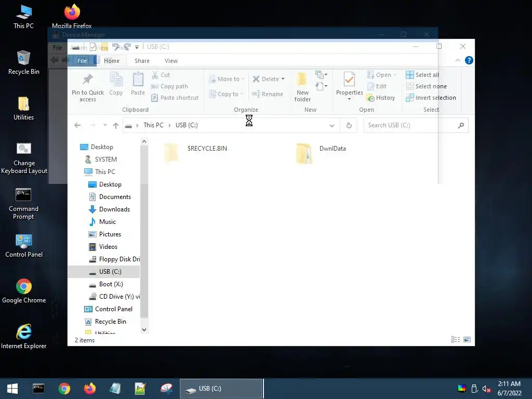Switch to the Home ribbon tab
The width and height of the screenshot is (532, 399).
click(112, 61)
